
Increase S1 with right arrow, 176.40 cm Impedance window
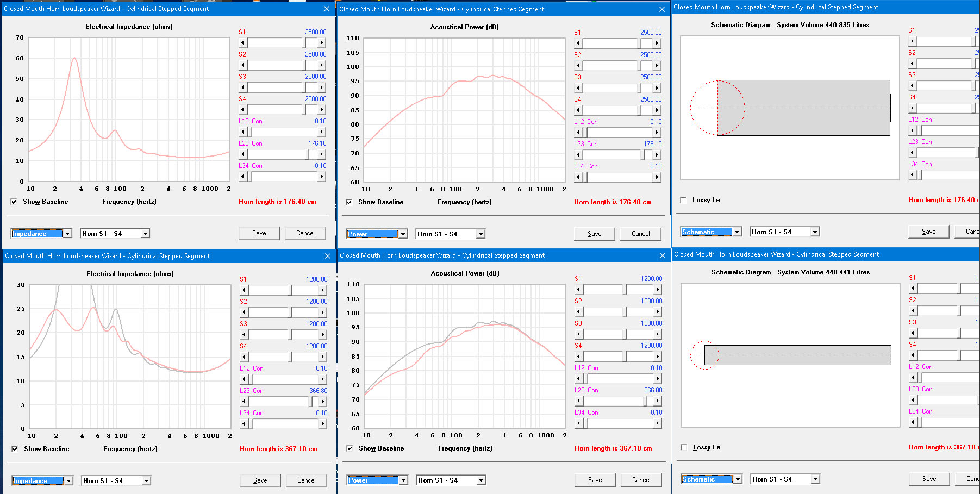pos(322,43)
